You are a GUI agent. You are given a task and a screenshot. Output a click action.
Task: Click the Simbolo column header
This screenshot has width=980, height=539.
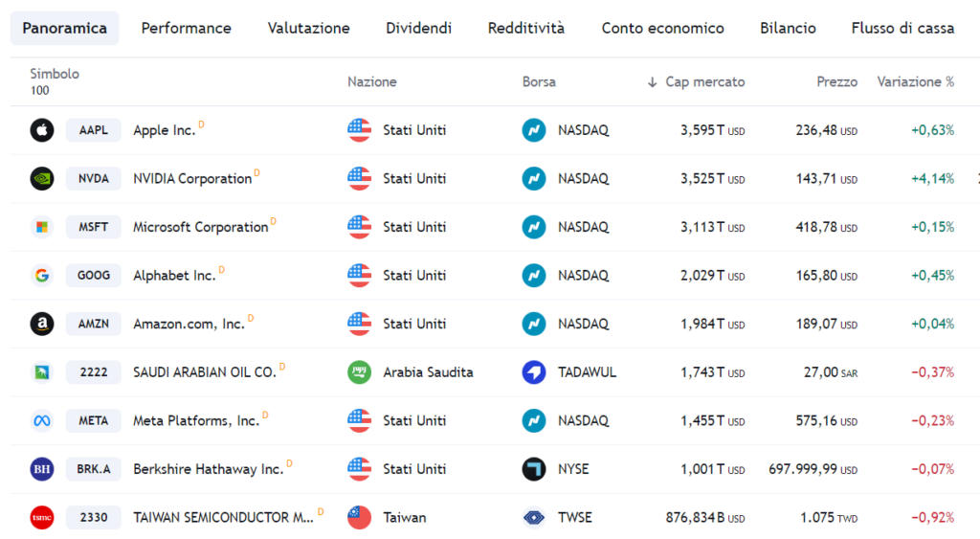click(55, 74)
